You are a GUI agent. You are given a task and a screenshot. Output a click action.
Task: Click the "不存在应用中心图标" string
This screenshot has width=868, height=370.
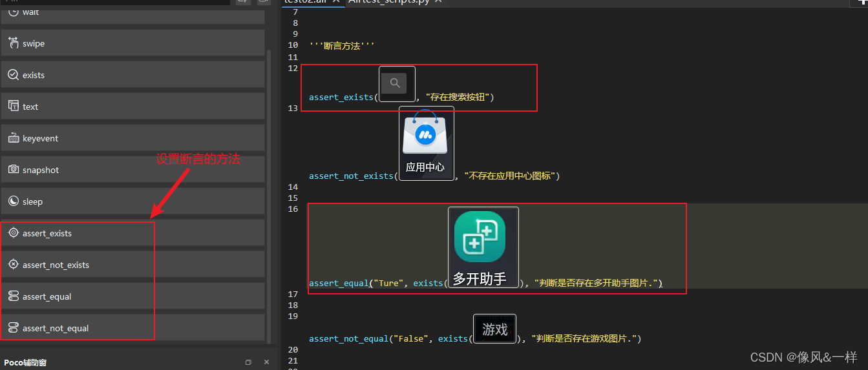[x=510, y=176]
